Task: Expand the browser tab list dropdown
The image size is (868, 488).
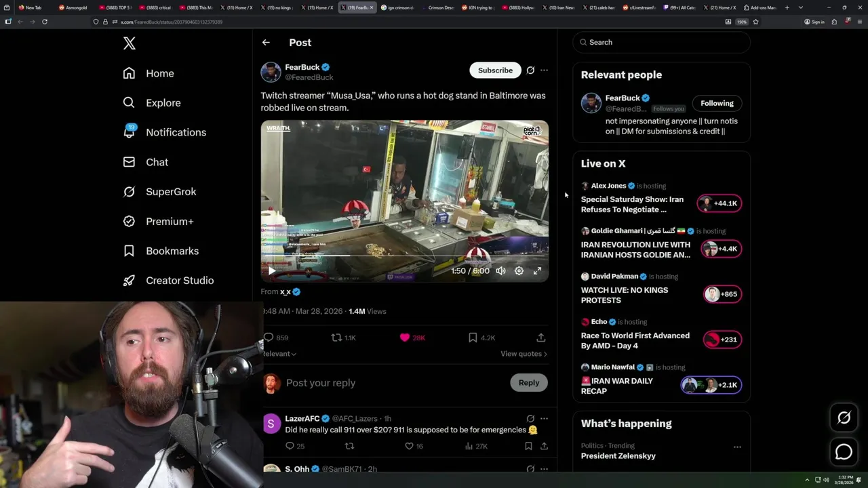Action: click(x=801, y=7)
